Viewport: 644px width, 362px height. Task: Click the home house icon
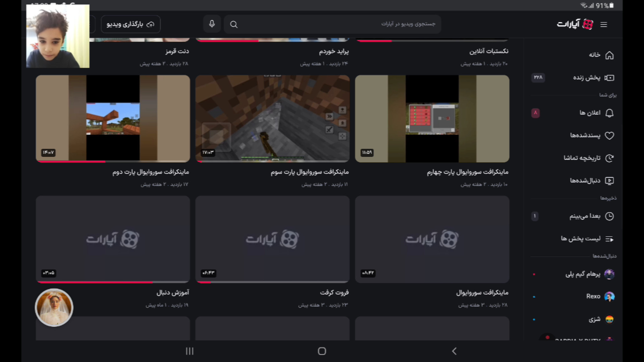click(x=609, y=55)
